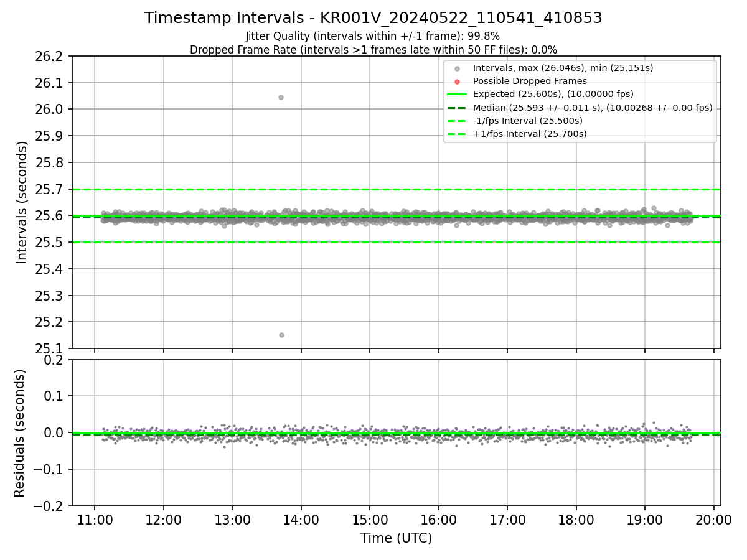747x560 pixels.
Task: Click the 'Residuals (seconds)' y-axis label
Action: pyautogui.click(x=20, y=433)
